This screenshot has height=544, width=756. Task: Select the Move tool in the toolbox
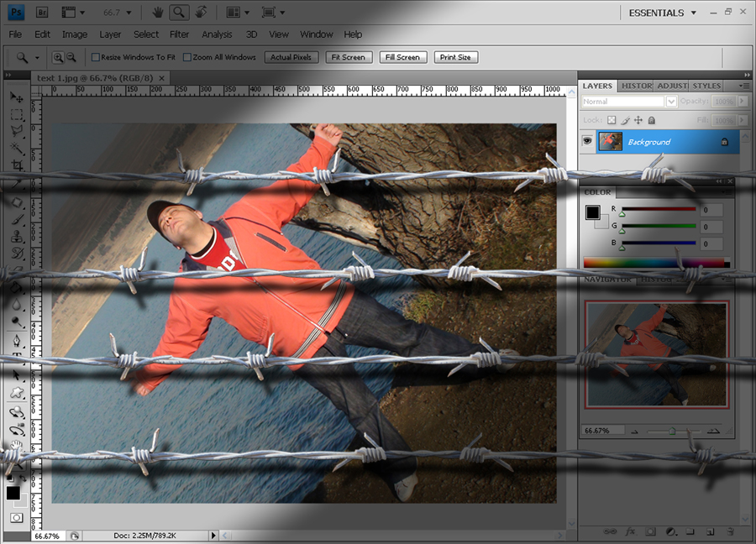click(x=16, y=97)
